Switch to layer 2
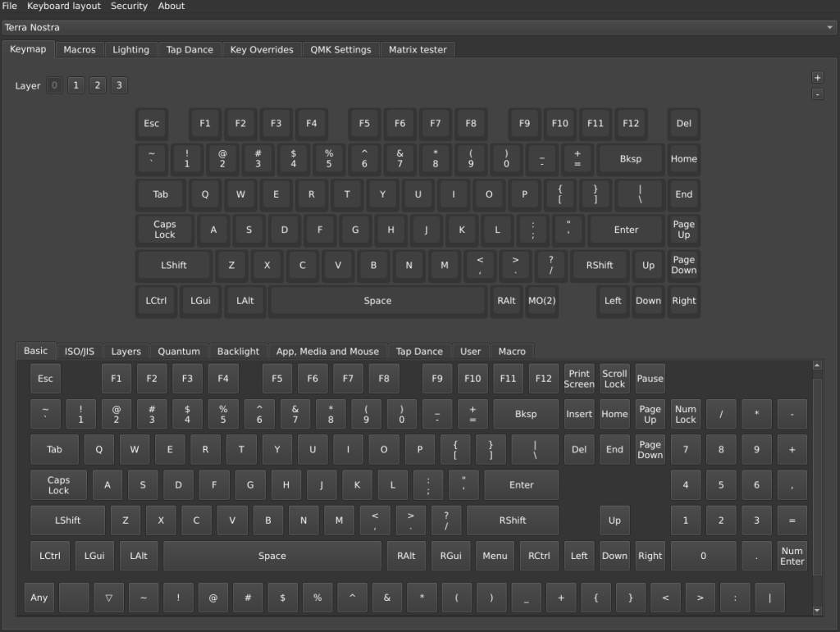Image resolution: width=840 pixels, height=632 pixels. (x=98, y=85)
